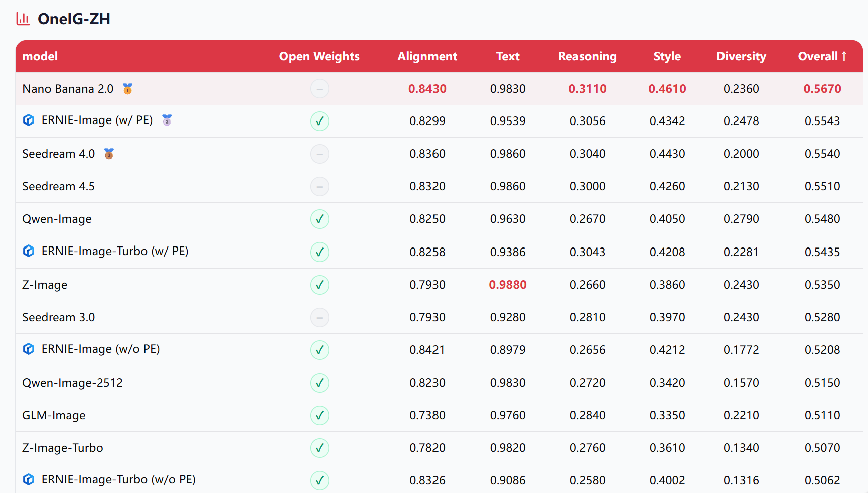Click the Reasoning column header
The height and width of the screenshot is (493, 868).
[x=587, y=56]
